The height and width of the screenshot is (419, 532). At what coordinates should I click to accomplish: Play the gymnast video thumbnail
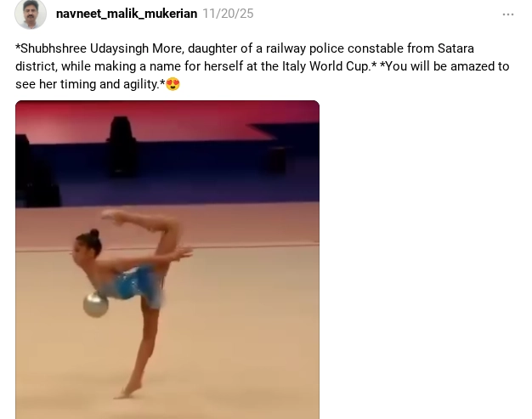pyautogui.click(x=167, y=259)
